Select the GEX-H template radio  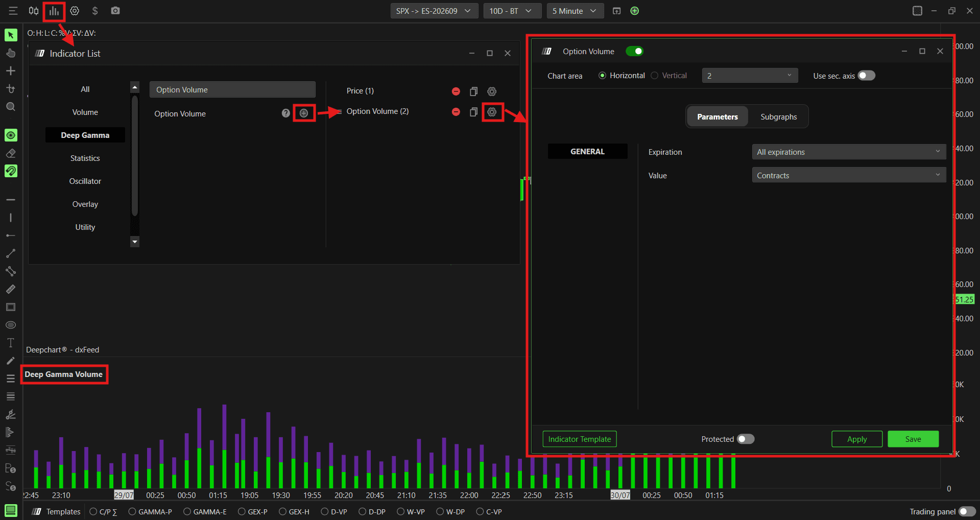pyautogui.click(x=282, y=511)
